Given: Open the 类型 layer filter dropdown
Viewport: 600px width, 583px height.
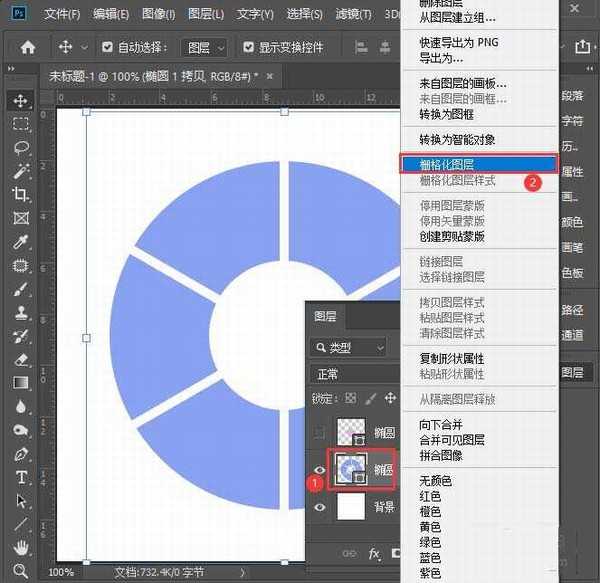Looking at the screenshot, I should point(347,347).
